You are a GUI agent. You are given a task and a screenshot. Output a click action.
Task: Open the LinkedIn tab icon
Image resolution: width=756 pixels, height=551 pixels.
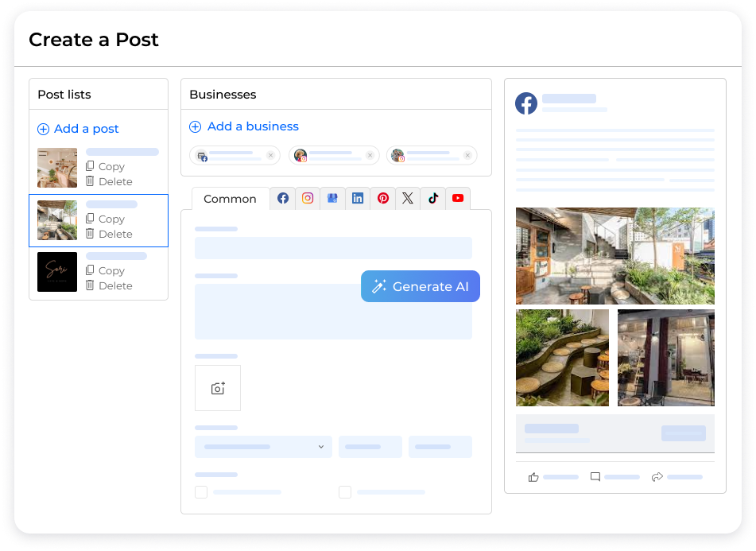pos(358,198)
